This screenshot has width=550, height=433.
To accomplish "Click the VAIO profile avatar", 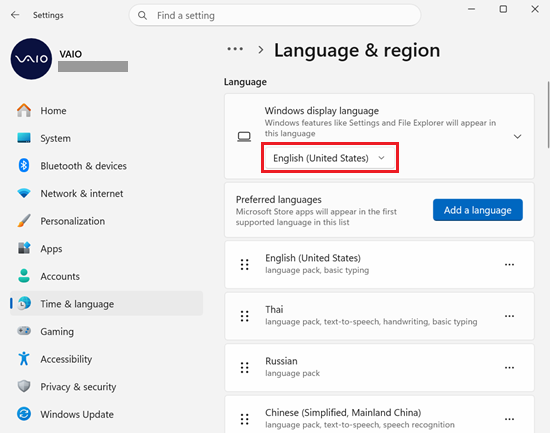I will (x=31, y=59).
